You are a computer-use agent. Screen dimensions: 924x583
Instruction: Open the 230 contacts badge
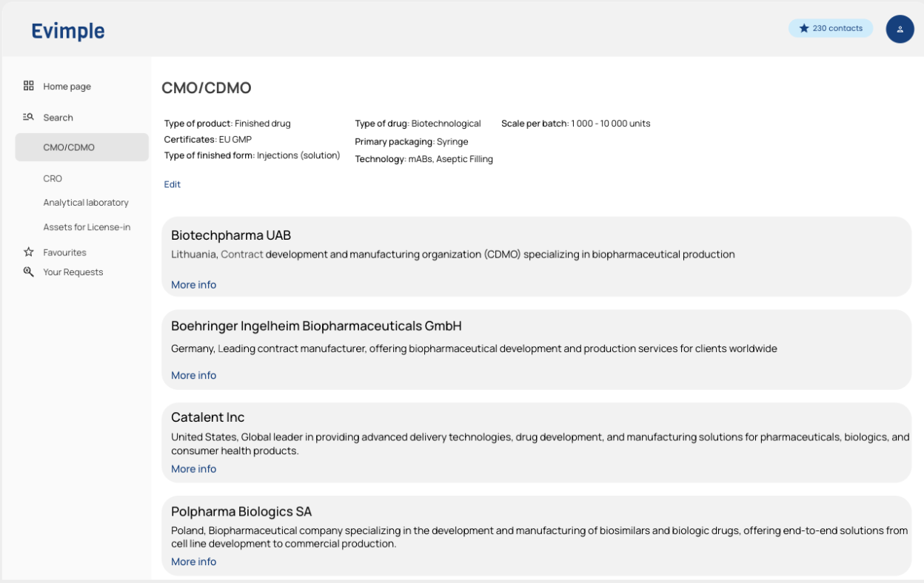831,28
